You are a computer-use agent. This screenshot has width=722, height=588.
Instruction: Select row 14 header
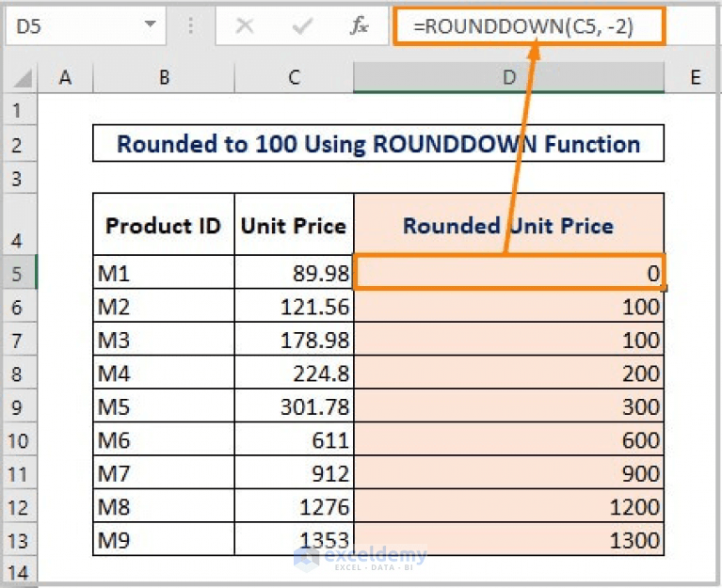coord(19,570)
